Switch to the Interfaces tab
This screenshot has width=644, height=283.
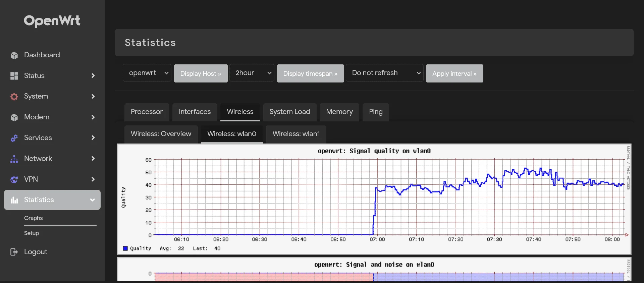[x=195, y=112]
